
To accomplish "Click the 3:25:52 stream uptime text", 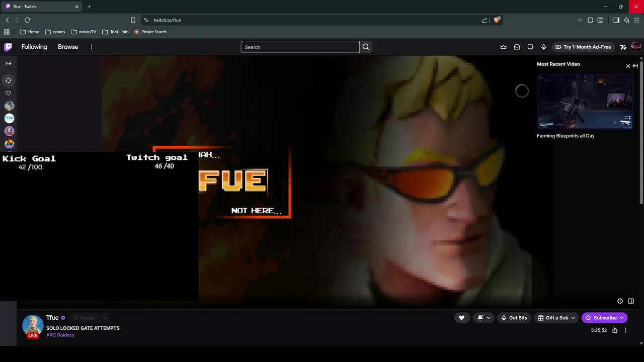I will pyautogui.click(x=599, y=330).
